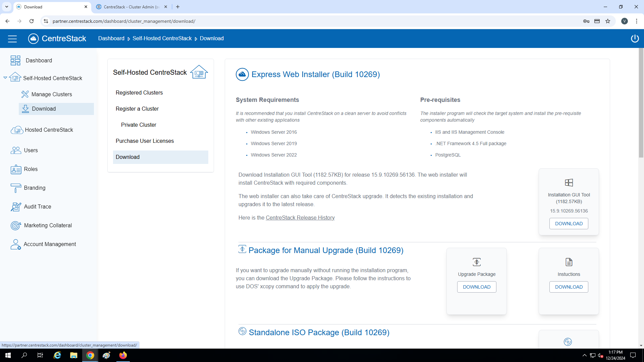Click the Branding paint roller icon
This screenshot has width=644, height=362.
tap(16, 188)
